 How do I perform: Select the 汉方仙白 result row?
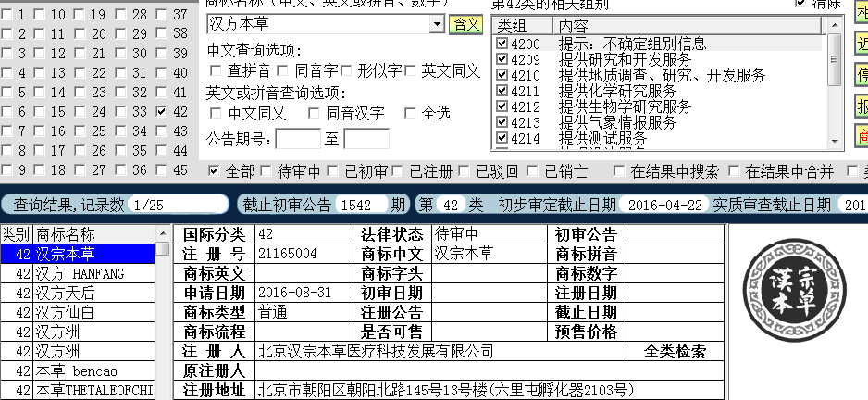[x=78, y=312]
